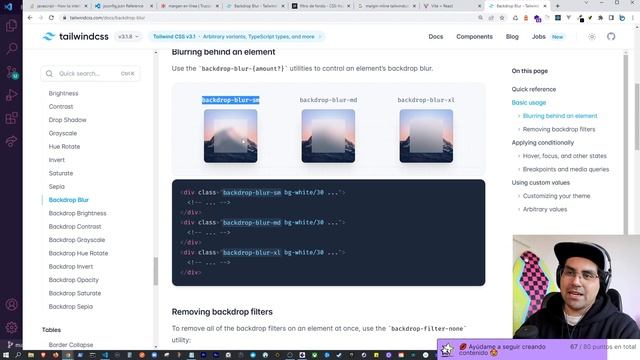Open the Blog navigation item
The height and width of the screenshot is (360, 640).
coord(512,36)
